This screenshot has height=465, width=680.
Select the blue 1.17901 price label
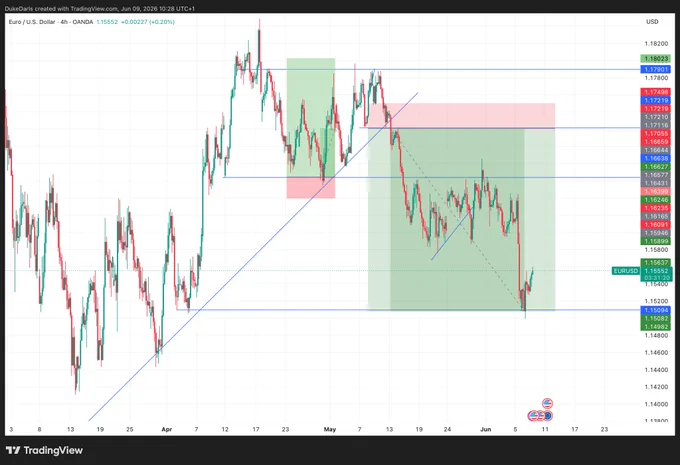(x=656, y=69)
